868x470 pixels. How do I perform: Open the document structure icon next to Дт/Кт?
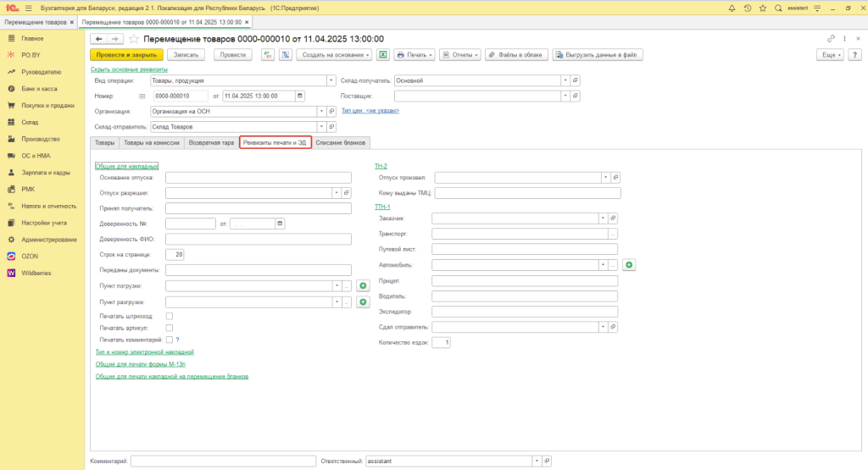click(x=286, y=55)
